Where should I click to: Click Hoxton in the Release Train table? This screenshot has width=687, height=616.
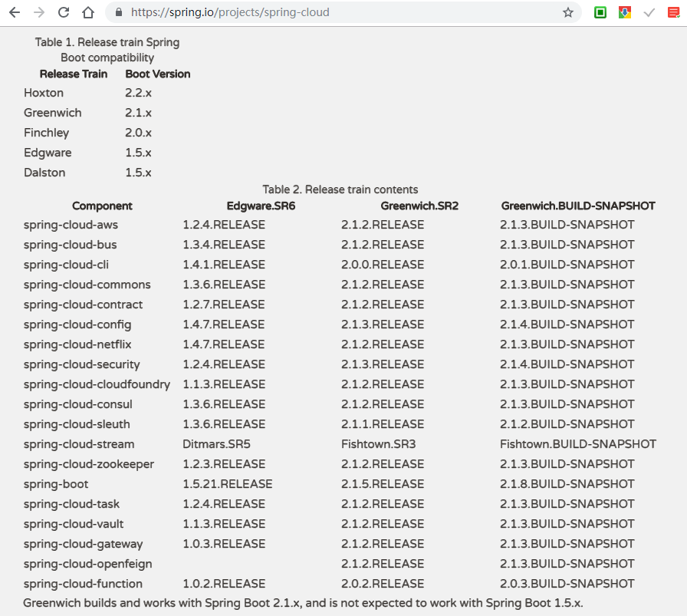[44, 93]
